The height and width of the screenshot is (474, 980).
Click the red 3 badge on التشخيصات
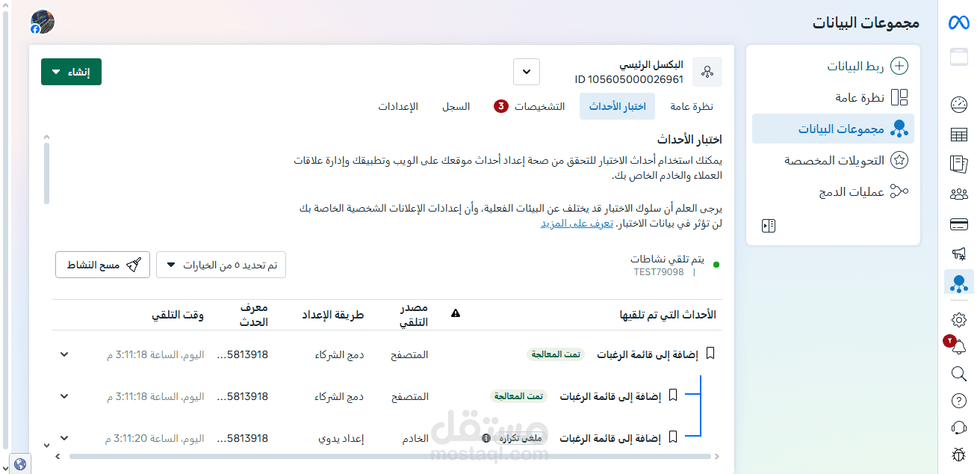click(x=500, y=106)
